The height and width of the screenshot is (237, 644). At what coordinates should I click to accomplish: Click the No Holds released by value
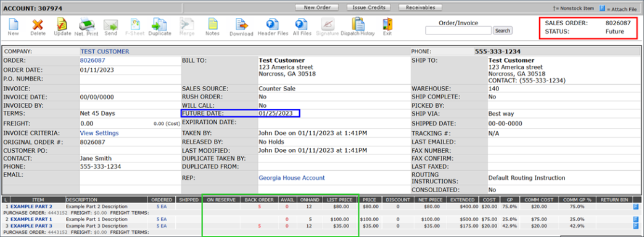(x=271, y=142)
